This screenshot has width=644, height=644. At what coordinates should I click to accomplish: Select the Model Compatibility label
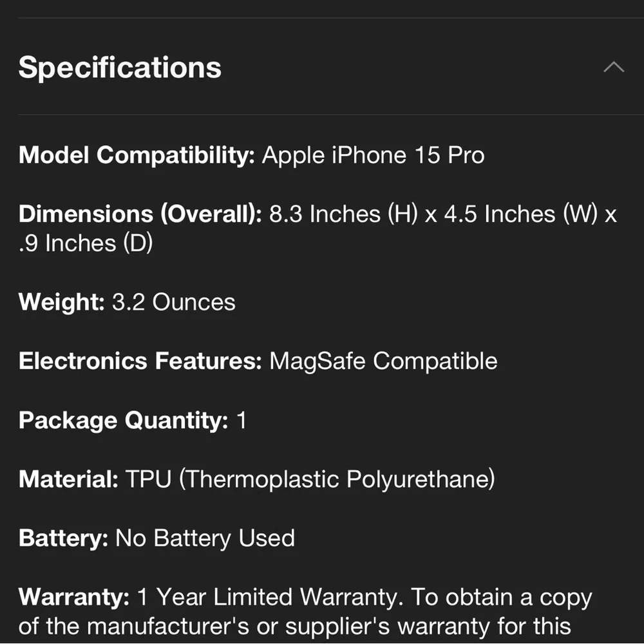click(x=137, y=156)
